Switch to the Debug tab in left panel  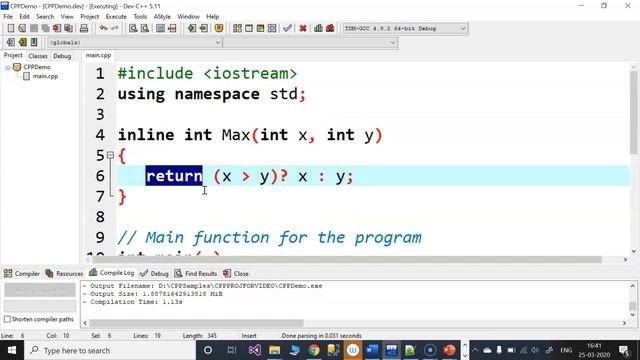62,56
